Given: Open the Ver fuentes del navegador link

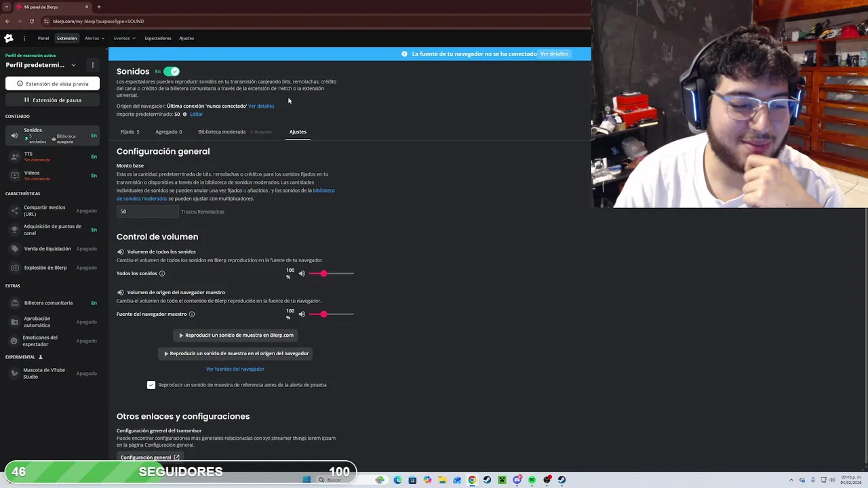Looking at the screenshot, I should click(235, 369).
